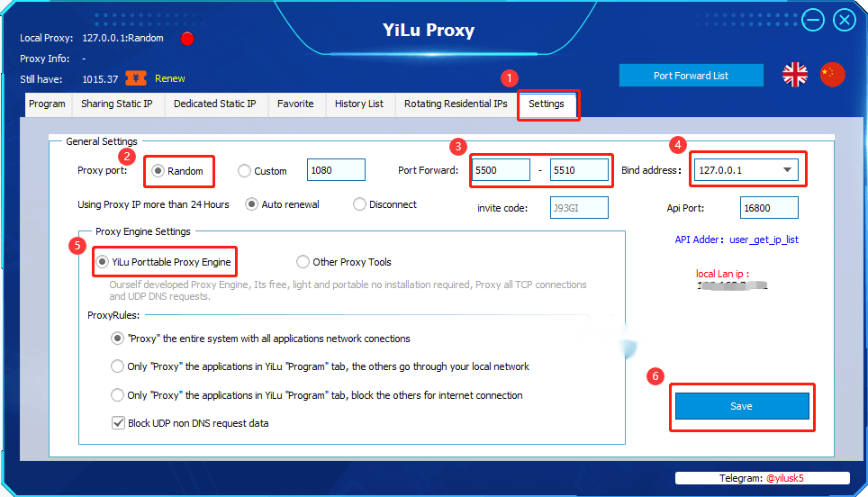The image size is (868, 497).
Task: Click the YiLu Proxy title text
Action: click(x=429, y=30)
